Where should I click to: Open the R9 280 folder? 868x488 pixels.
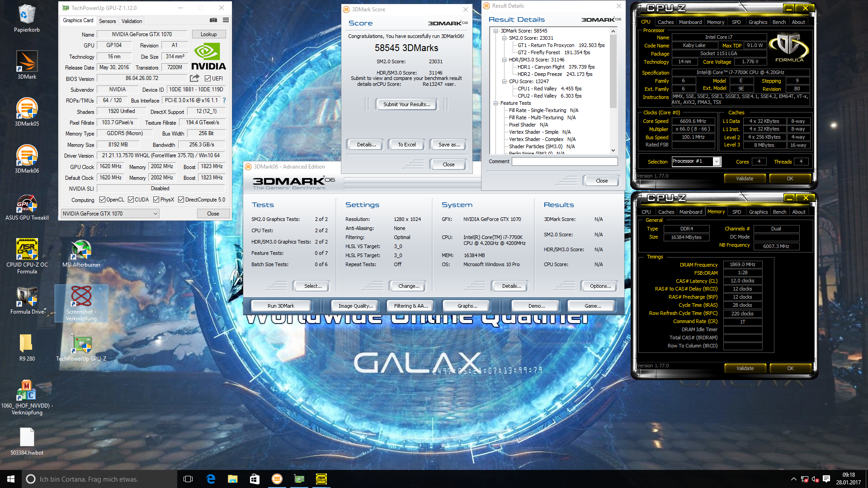(27, 347)
